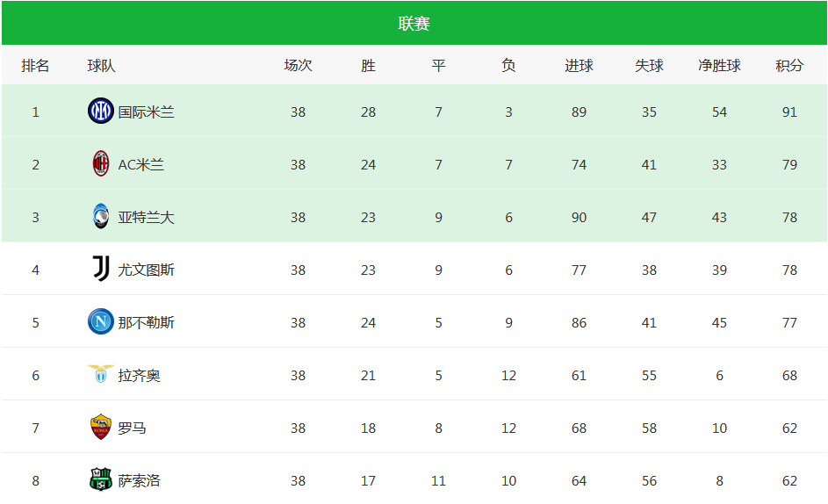
Task: Click the 积分 column header
Action: pos(789,66)
